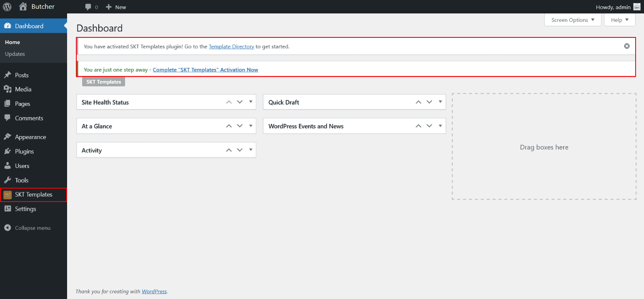The height and width of the screenshot is (299, 644).
Task: Expand the Site Health Status panel
Action: [251, 102]
